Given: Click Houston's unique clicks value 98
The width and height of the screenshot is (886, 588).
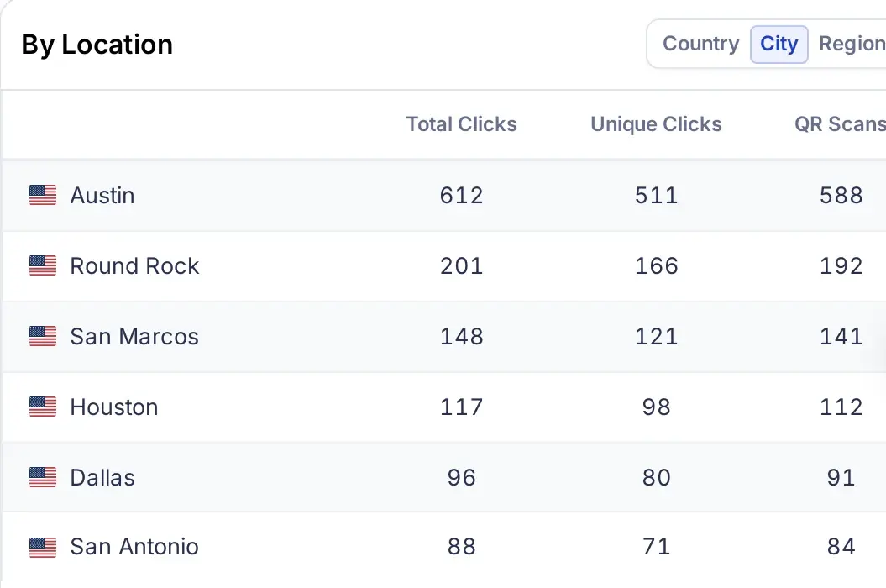Looking at the screenshot, I should [x=656, y=407].
